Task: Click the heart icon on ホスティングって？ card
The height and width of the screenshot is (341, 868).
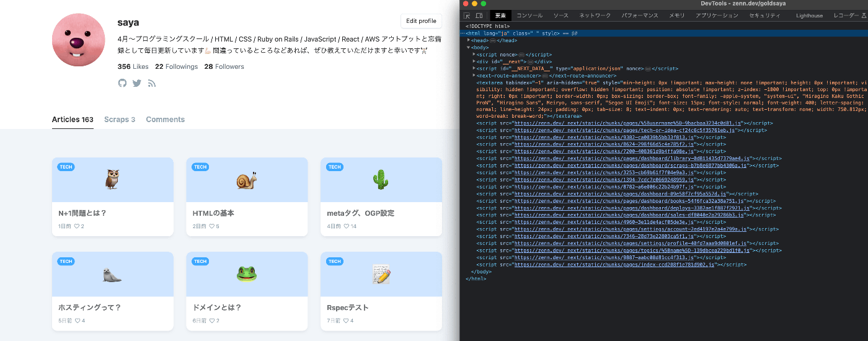Action: (x=77, y=321)
